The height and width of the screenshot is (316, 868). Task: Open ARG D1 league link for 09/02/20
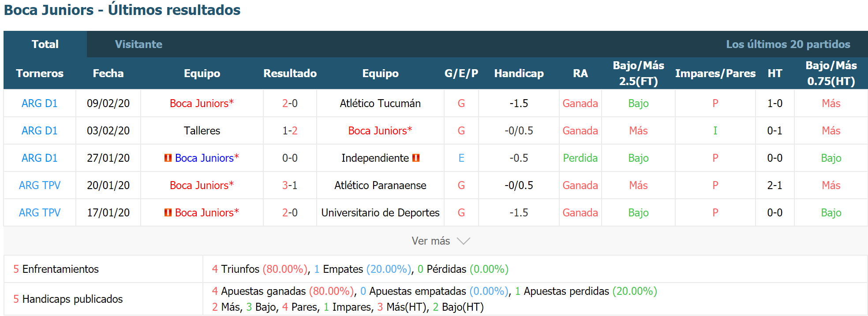point(40,103)
